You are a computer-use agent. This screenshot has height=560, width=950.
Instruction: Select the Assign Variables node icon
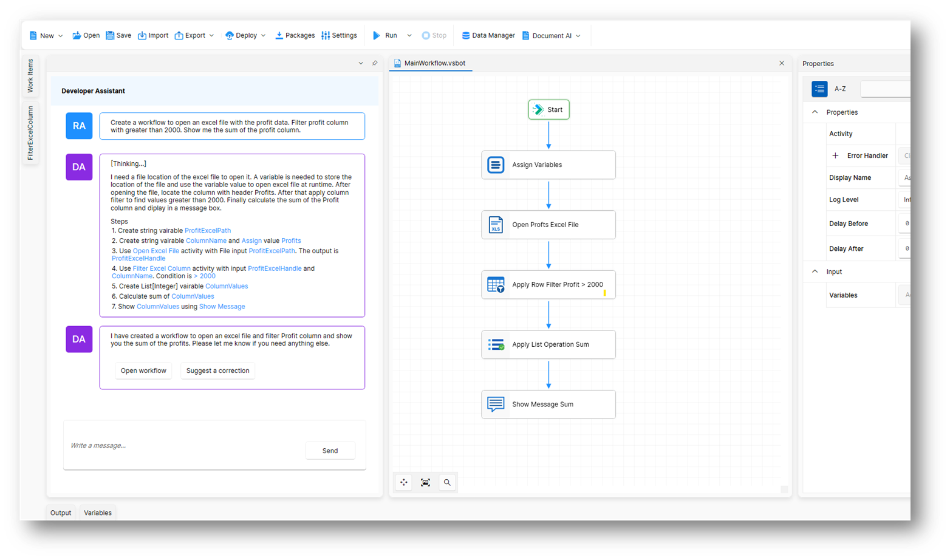496,165
